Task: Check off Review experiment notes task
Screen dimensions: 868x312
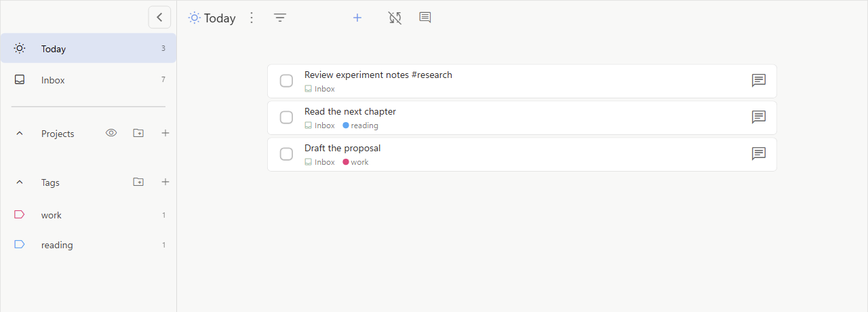Action: click(286, 81)
